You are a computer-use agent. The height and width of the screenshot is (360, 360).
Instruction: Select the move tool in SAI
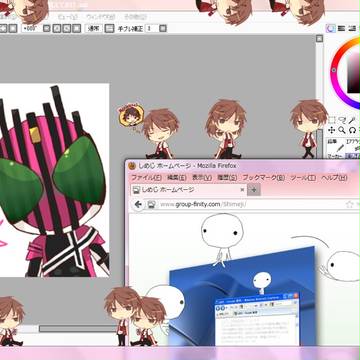(x=332, y=130)
